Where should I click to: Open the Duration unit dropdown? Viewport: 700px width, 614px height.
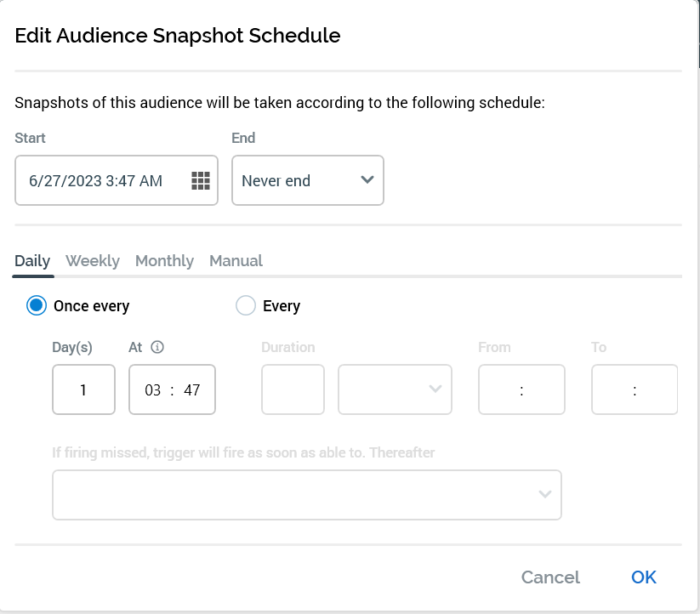coord(395,390)
